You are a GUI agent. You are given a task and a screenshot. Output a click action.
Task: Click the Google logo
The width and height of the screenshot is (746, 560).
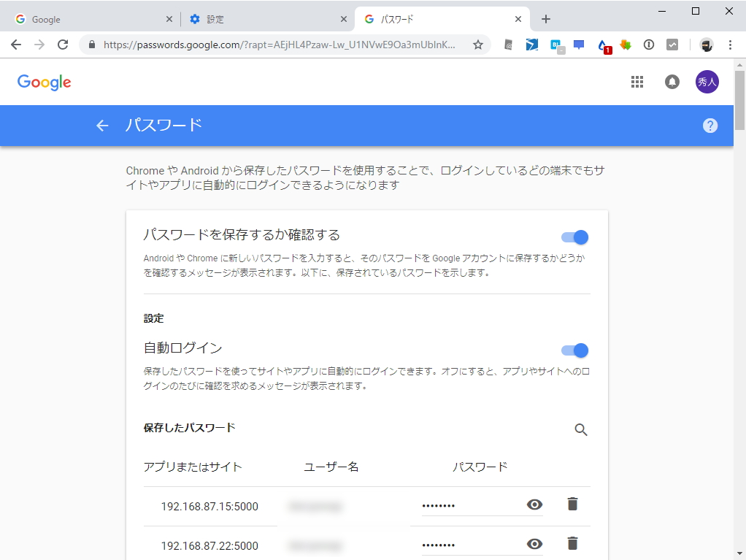coord(44,82)
